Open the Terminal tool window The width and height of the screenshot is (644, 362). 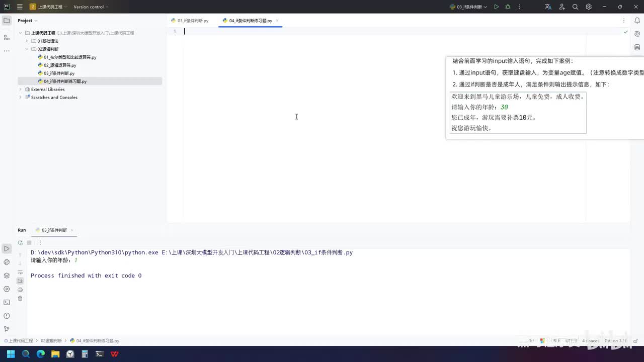tap(7, 302)
